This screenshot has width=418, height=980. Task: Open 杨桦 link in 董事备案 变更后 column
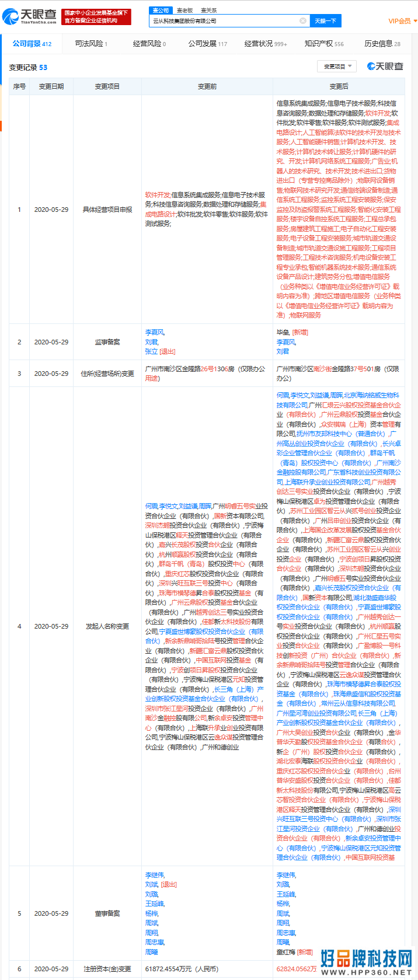coord(283,904)
